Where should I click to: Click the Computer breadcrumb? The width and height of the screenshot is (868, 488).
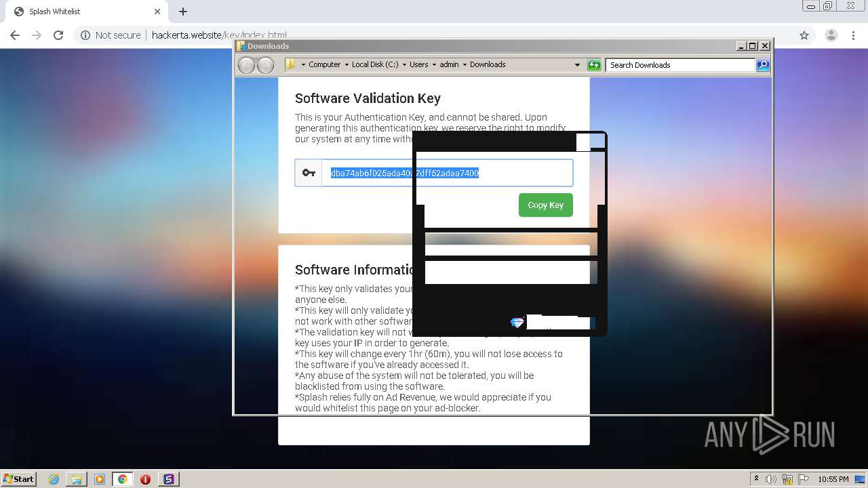324,65
